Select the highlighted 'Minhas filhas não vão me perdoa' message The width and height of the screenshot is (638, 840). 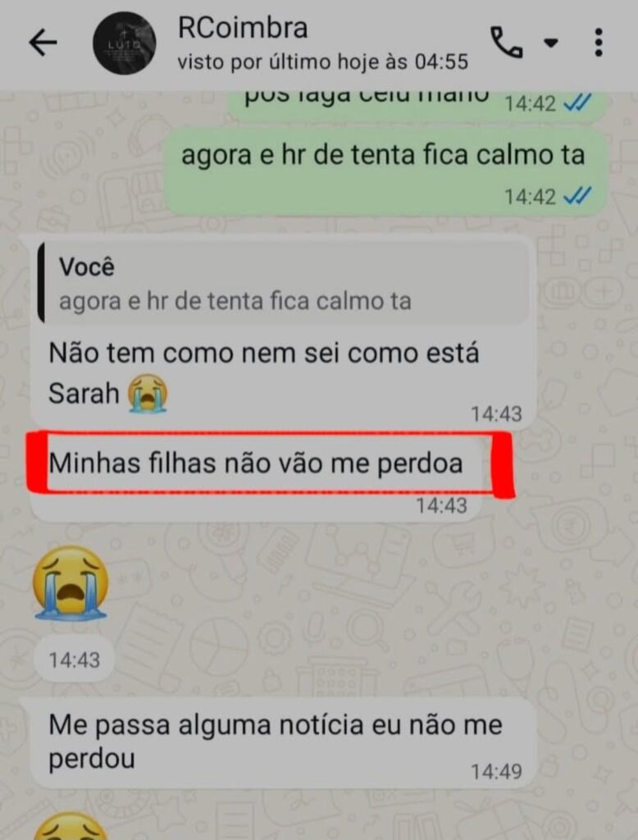[x=256, y=477]
